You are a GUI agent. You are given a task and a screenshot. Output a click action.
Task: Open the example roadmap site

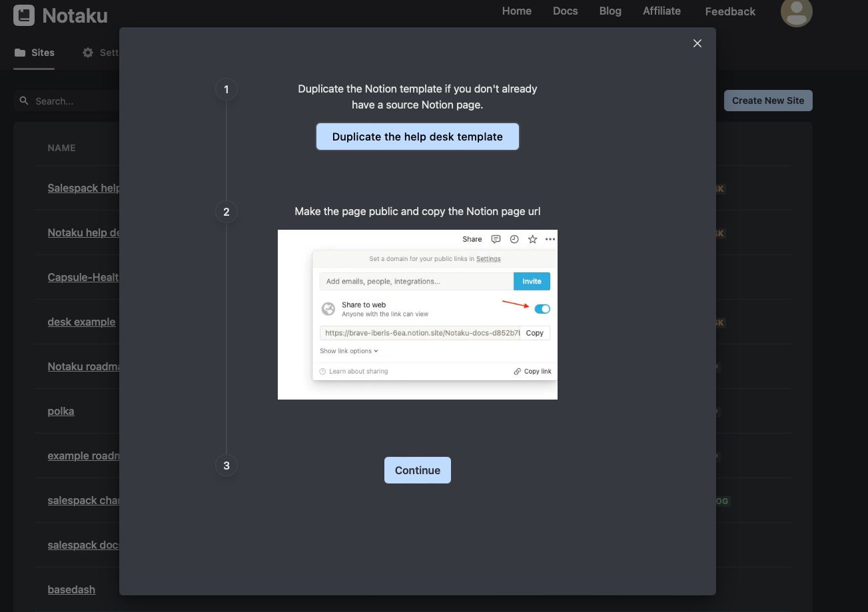coord(83,456)
